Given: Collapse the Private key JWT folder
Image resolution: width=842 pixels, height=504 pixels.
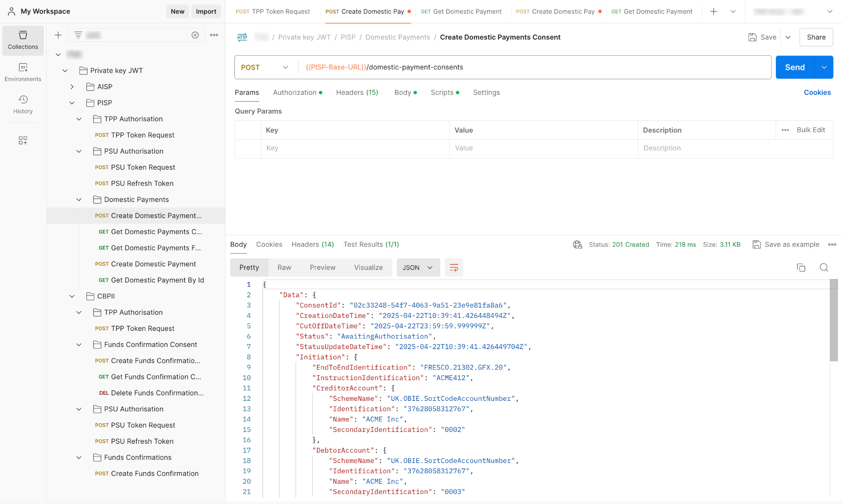Looking at the screenshot, I should [x=65, y=70].
